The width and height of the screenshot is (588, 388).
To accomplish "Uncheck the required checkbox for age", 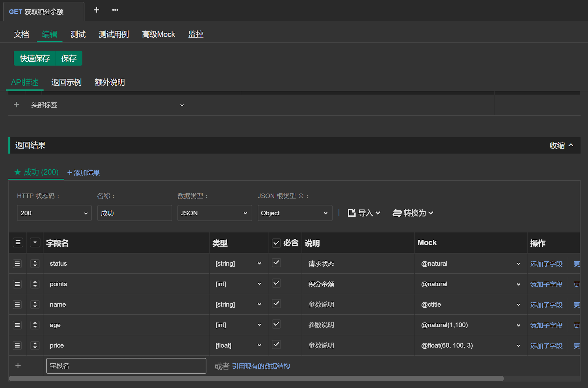I will pyautogui.click(x=276, y=324).
